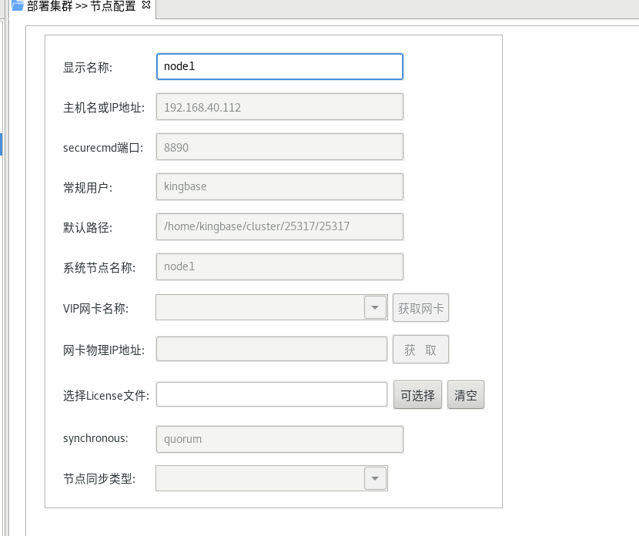Click the 系统节点名称 field
Image resolution: width=639 pixels, height=552 pixels.
[279, 267]
